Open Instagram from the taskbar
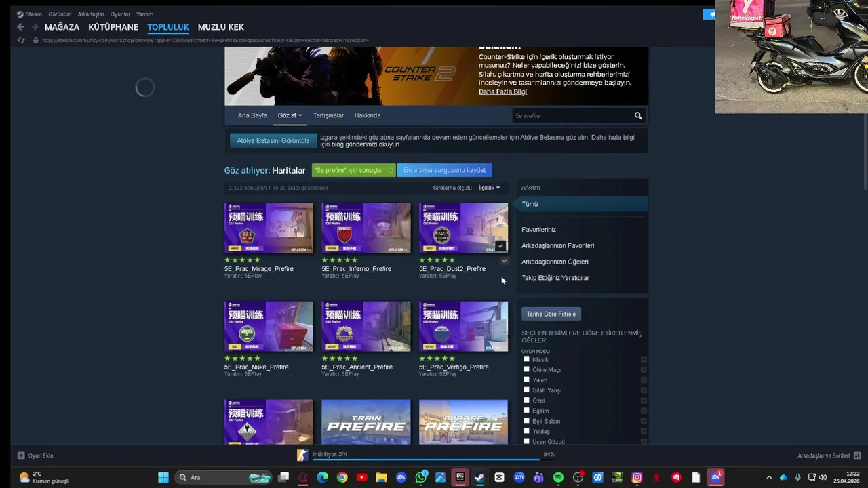 [x=637, y=477]
